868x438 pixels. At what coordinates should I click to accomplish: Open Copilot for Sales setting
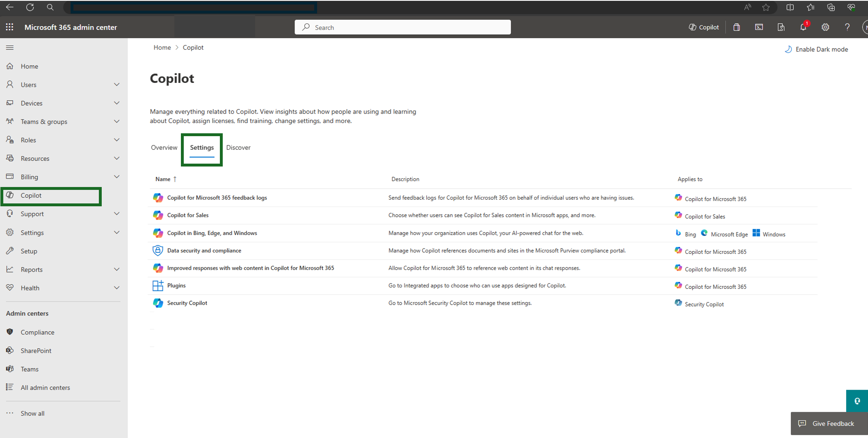(187, 215)
